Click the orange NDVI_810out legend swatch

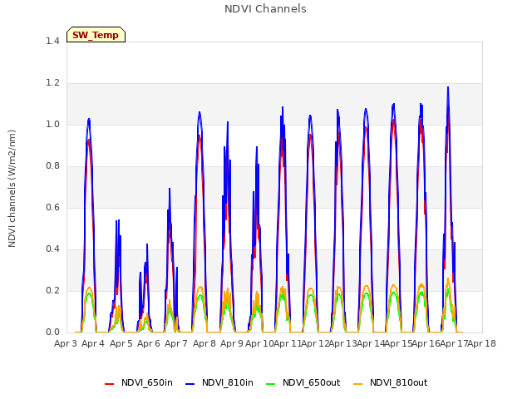[x=358, y=384]
